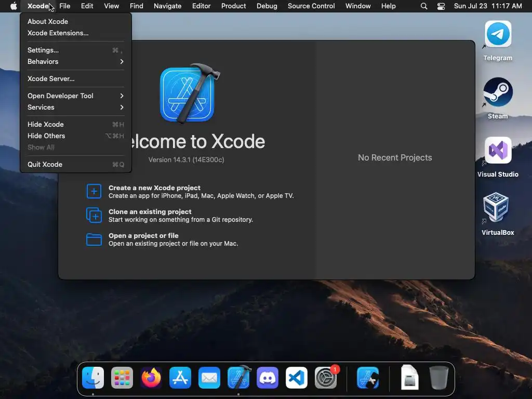
Task: Open System Settings from the Dock
Action: click(x=326, y=377)
